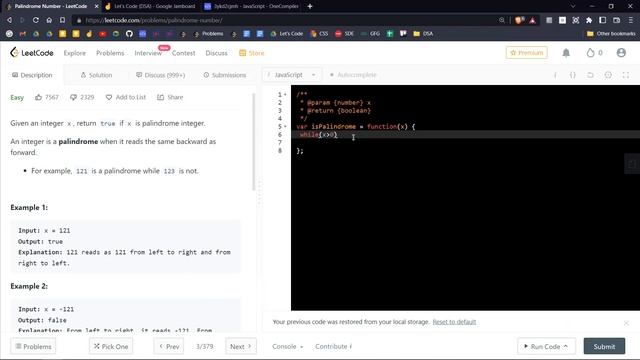
Task: Expand the Console panel
Action: point(288,346)
